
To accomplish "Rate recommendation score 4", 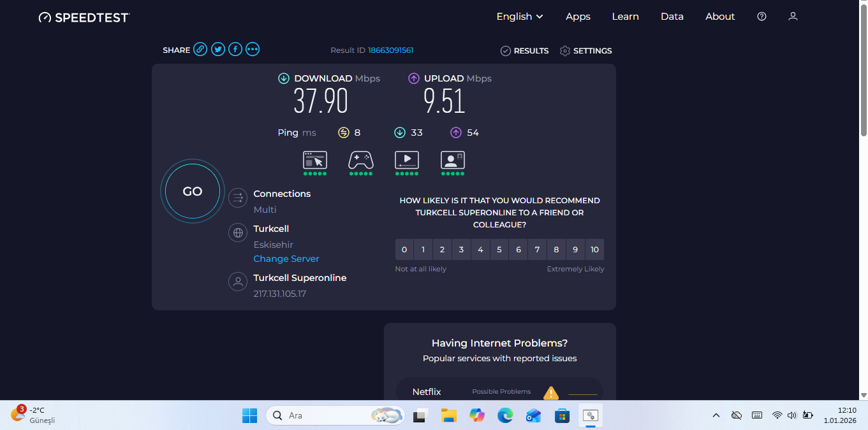I will click(x=480, y=250).
